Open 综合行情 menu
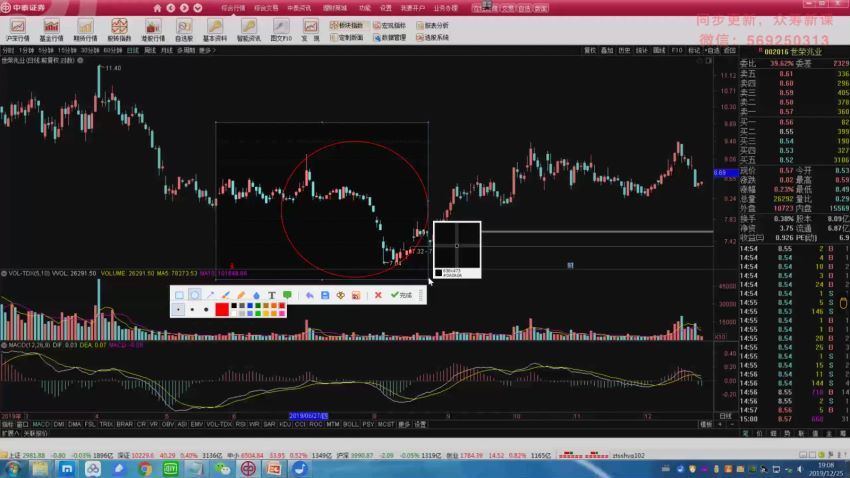 233,8
